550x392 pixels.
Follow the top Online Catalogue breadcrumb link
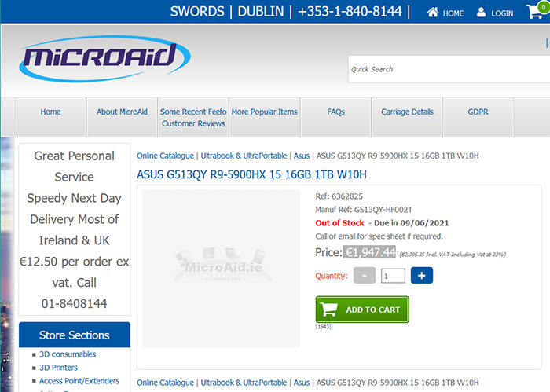pos(165,156)
